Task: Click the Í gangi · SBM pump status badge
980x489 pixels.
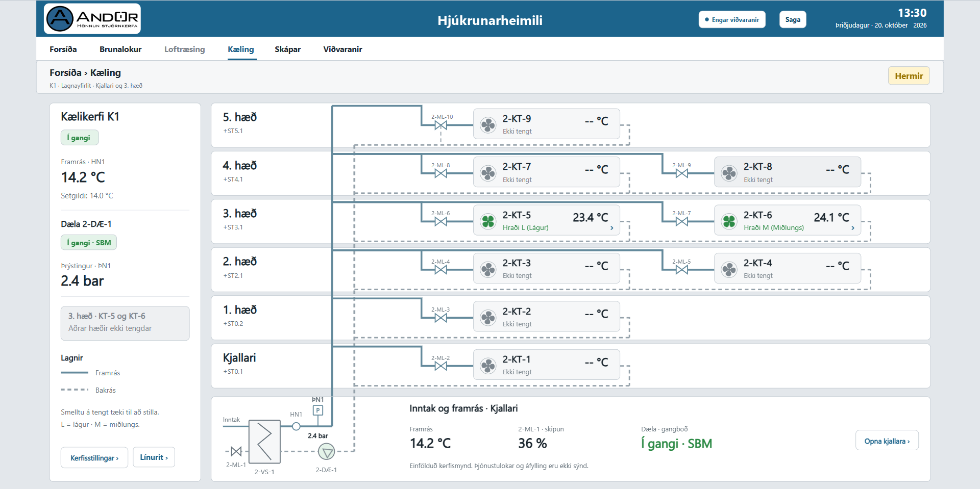Action: [89, 243]
